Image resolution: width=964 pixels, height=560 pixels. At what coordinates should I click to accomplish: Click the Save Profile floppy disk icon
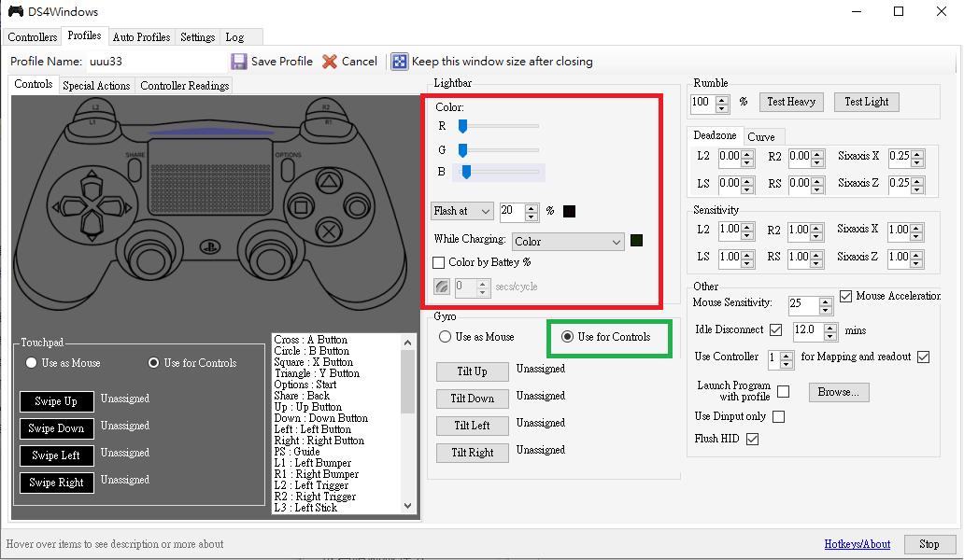point(238,62)
